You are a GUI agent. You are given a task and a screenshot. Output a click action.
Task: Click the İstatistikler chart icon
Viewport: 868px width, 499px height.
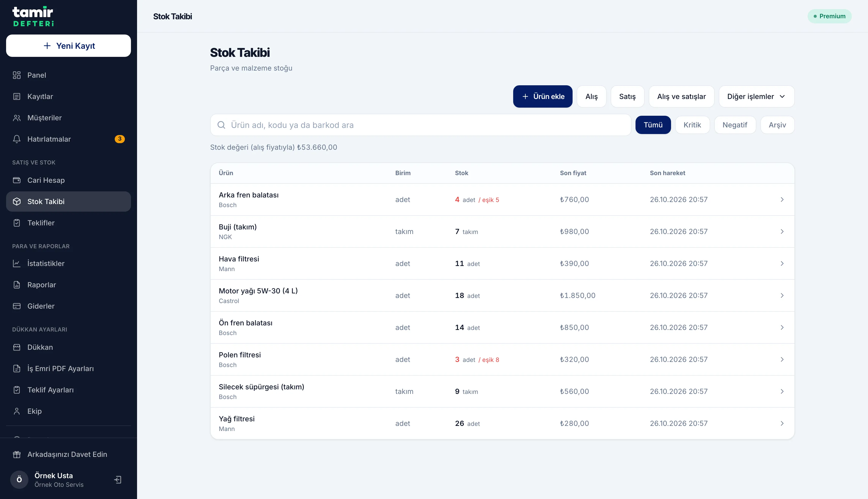pyautogui.click(x=17, y=263)
